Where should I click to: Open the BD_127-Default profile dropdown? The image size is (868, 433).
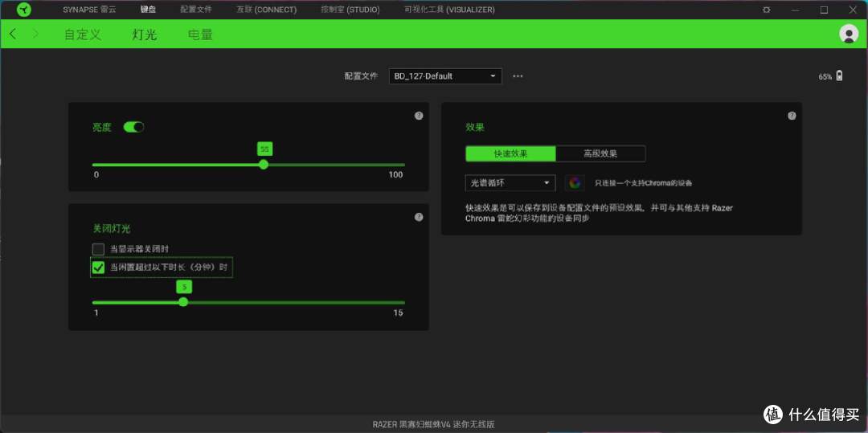(x=445, y=76)
